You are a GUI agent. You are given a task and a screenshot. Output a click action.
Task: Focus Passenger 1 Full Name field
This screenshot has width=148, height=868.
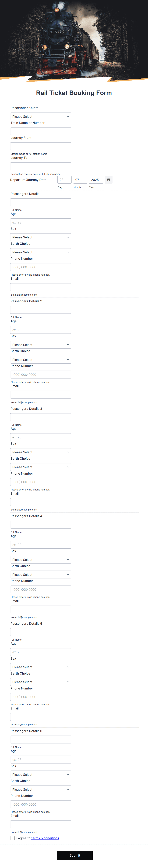click(x=41, y=202)
